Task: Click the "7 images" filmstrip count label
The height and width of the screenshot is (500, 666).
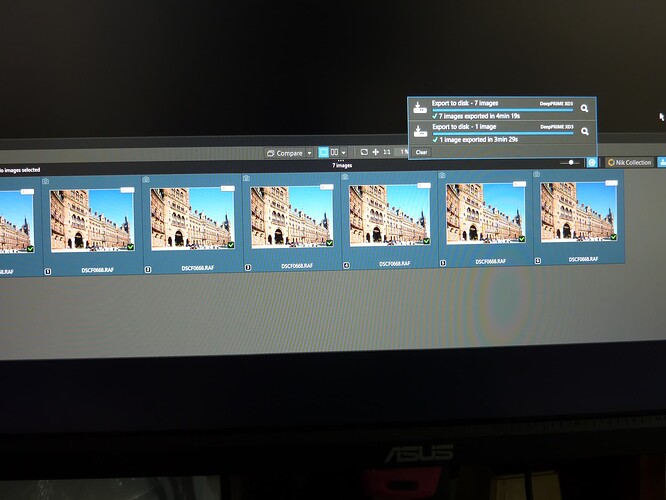Action: pyautogui.click(x=342, y=166)
